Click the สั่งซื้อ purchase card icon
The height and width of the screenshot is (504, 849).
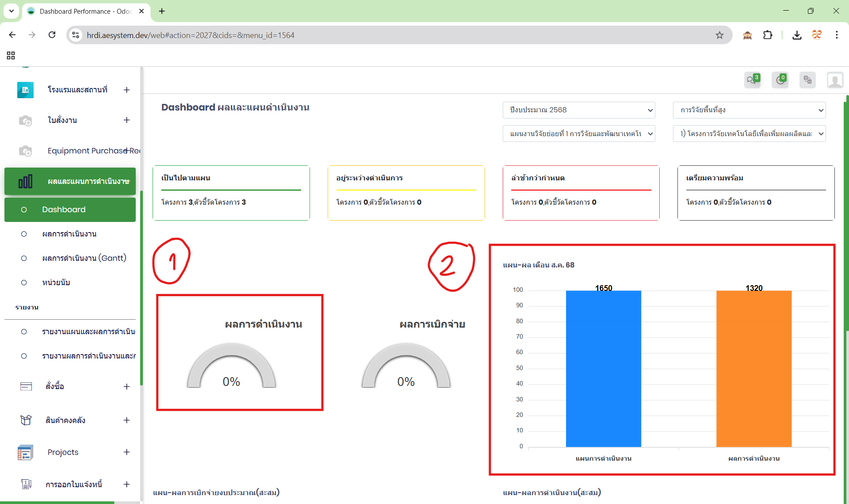tap(26, 386)
